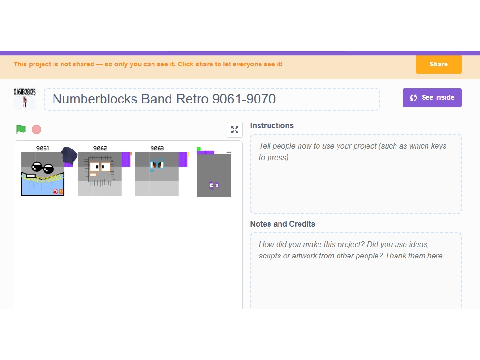Viewport: 480px width, 360px height.
Task: Click the 'Instructions' heading text
Action: [272, 126]
